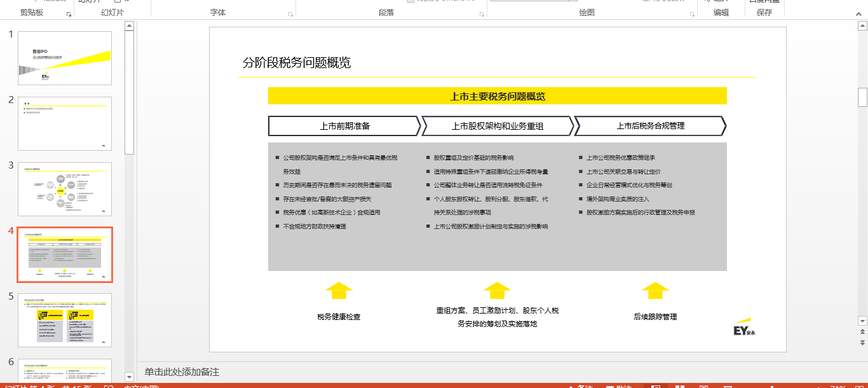Click bullet 存在未经审批/备案的大额资产损失
868x388 pixels.
[x=327, y=199]
